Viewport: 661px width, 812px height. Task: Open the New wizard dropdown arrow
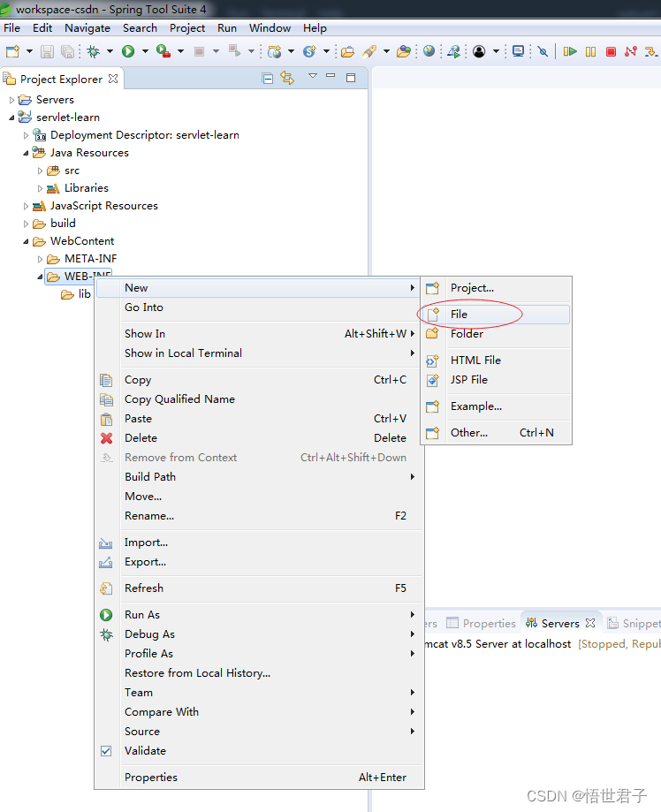coord(29,51)
